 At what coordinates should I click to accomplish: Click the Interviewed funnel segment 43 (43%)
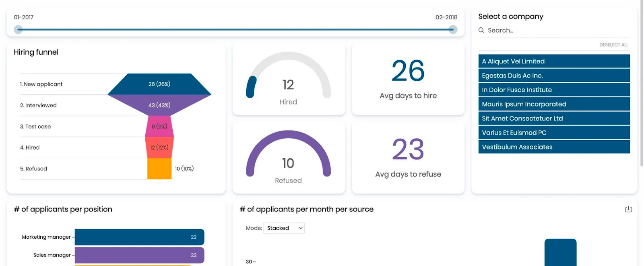pyautogui.click(x=159, y=105)
